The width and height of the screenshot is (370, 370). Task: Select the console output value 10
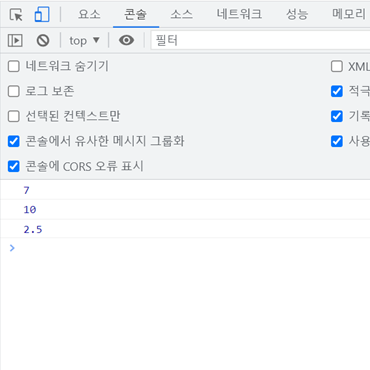coord(30,210)
